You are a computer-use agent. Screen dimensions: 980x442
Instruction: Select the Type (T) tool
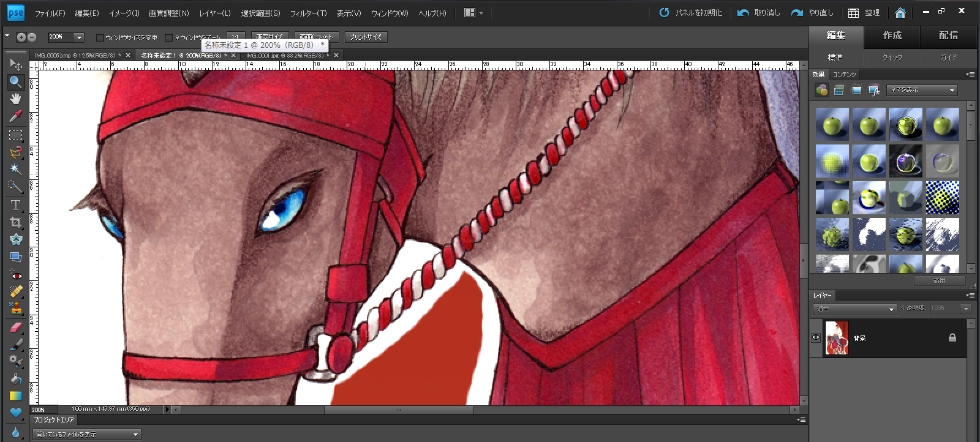[16, 205]
